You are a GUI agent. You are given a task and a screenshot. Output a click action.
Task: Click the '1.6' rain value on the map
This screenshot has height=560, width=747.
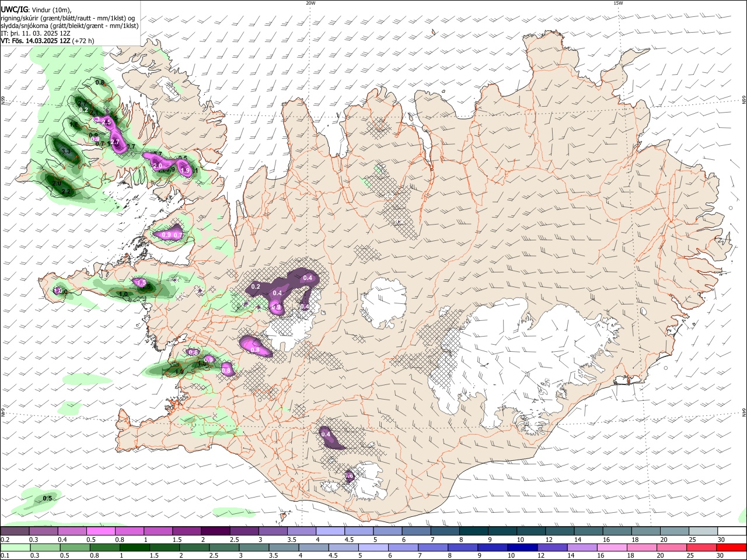coord(74,124)
